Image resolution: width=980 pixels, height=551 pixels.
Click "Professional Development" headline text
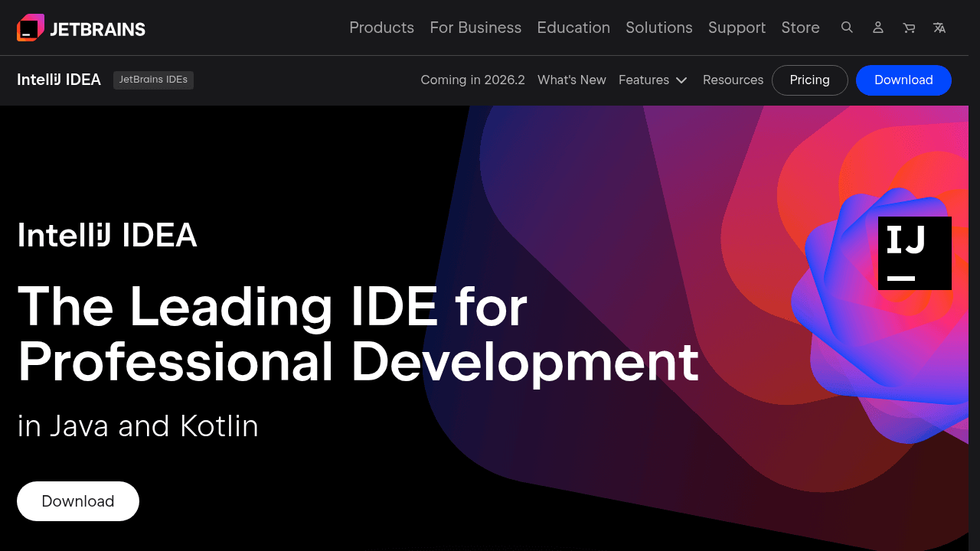[x=358, y=361]
